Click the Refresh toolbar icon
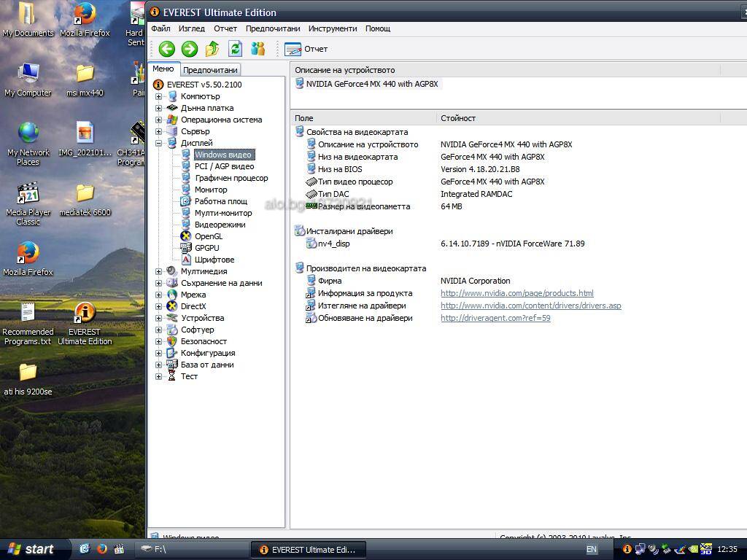The height and width of the screenshot is (560, 747). pyautogui.click(x=235, y=49)
